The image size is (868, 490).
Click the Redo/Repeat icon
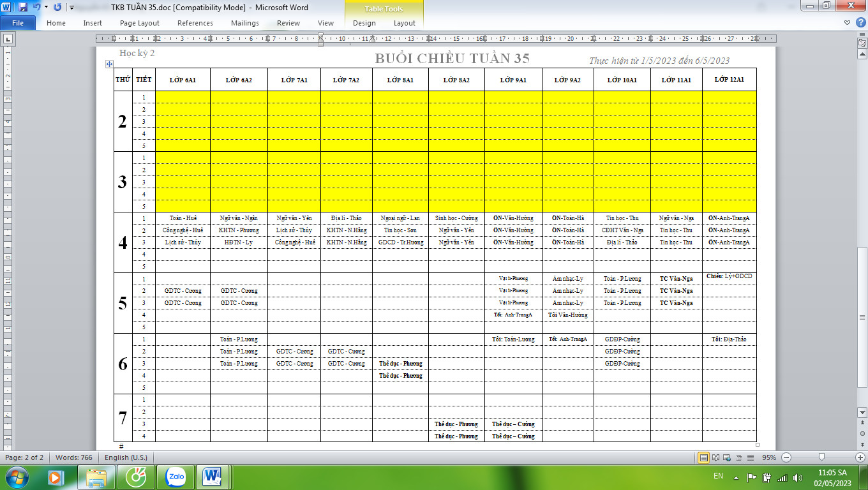click(57, 8)
